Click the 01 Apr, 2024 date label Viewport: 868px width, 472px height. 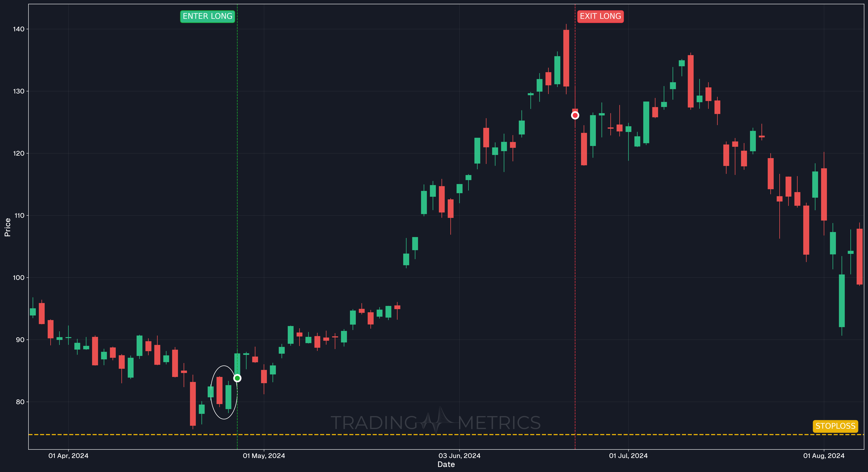(68, 456)
